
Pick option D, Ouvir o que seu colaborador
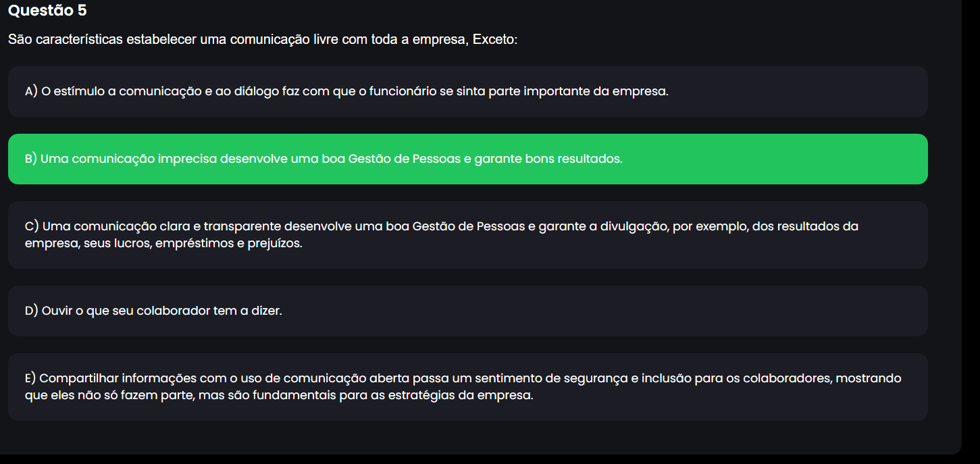tap(467, 311)
